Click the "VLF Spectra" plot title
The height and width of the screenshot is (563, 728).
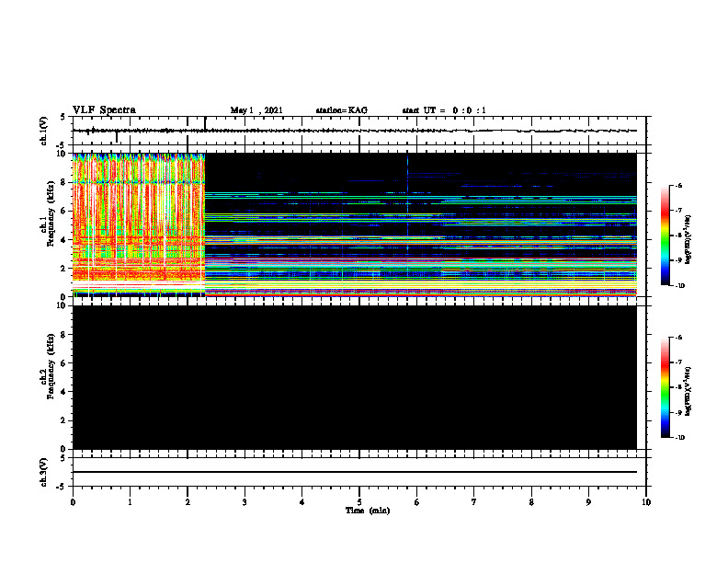point(104,109)
